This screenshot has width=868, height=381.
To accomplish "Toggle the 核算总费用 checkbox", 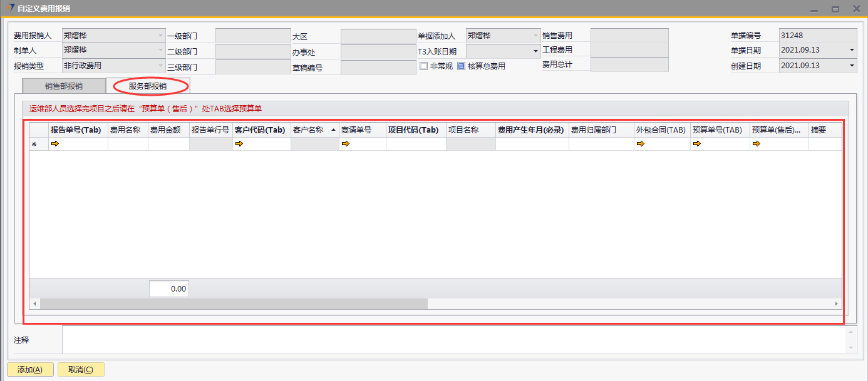I will (462, 66).
